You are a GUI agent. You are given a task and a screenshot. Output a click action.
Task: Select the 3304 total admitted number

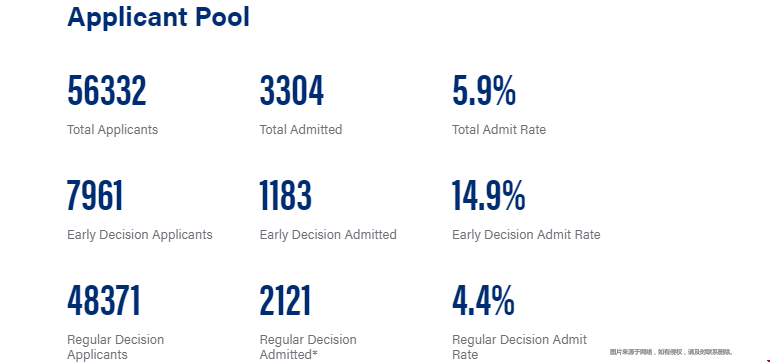292,91
